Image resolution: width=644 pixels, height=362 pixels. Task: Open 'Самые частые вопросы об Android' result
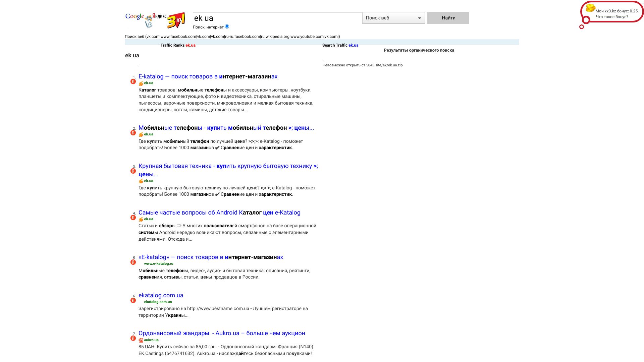click(219, 213)
